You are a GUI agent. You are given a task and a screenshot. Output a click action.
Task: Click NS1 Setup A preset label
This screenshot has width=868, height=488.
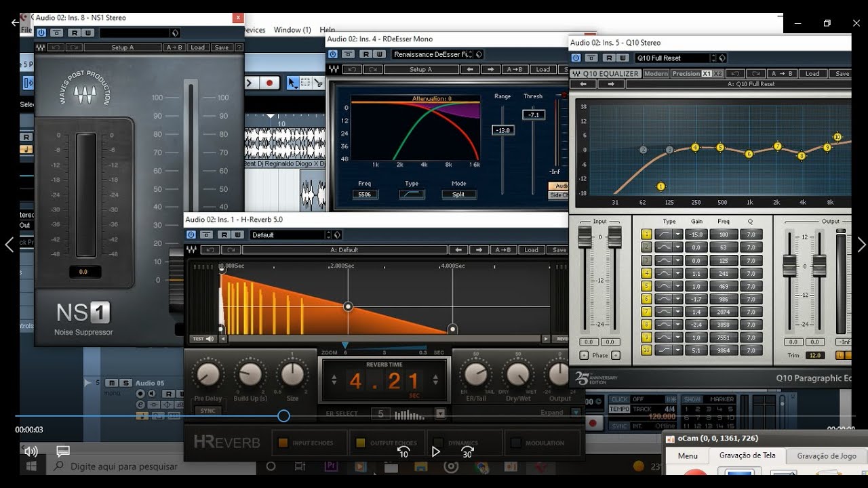point(122,47)
